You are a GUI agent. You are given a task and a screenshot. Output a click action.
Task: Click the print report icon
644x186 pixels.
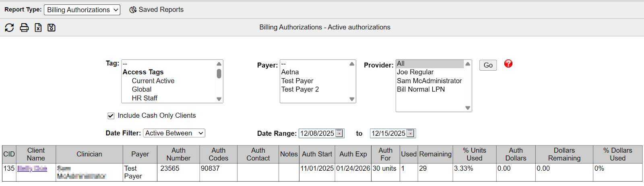[24, 27]
